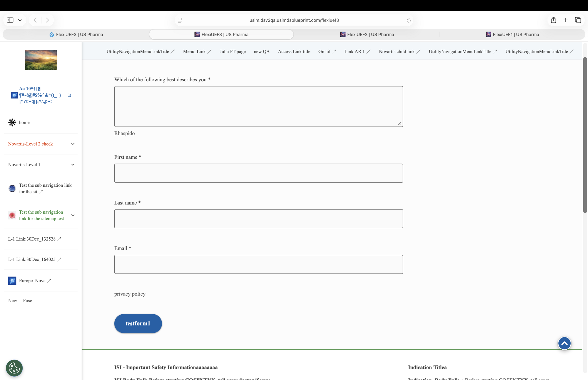Image resolution: width=588 pixels, height=380 pixels.
Task: Click the Last name input field
Action: 258,219
